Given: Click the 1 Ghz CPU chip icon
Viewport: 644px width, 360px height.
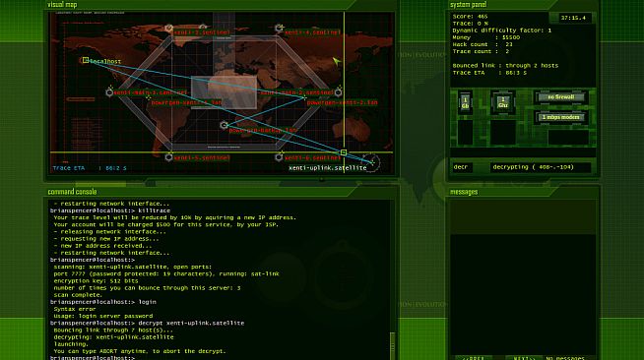Looking at the screenshot, I should [503, 102].
